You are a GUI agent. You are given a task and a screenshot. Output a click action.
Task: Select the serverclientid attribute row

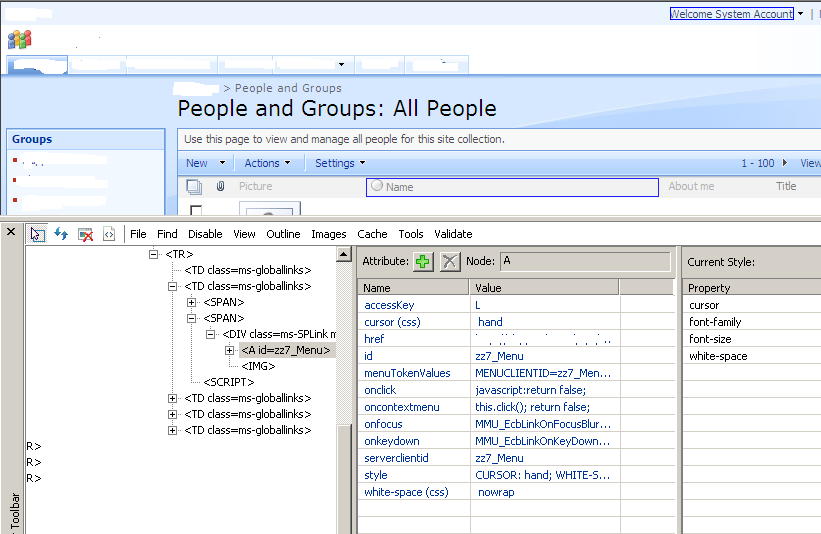pyautogui.click(x=516, y=458)
